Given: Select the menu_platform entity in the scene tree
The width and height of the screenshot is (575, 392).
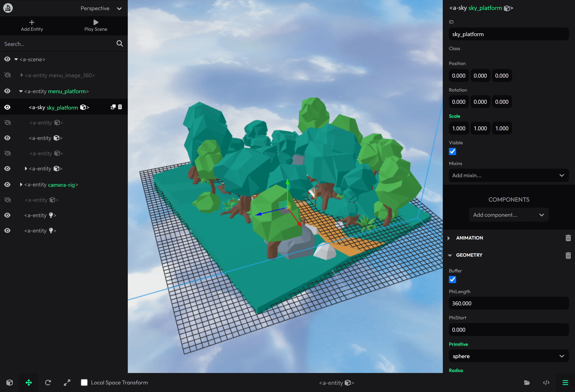Looking at the screenshot, I should pyautogui.click(x=67, y=91).
